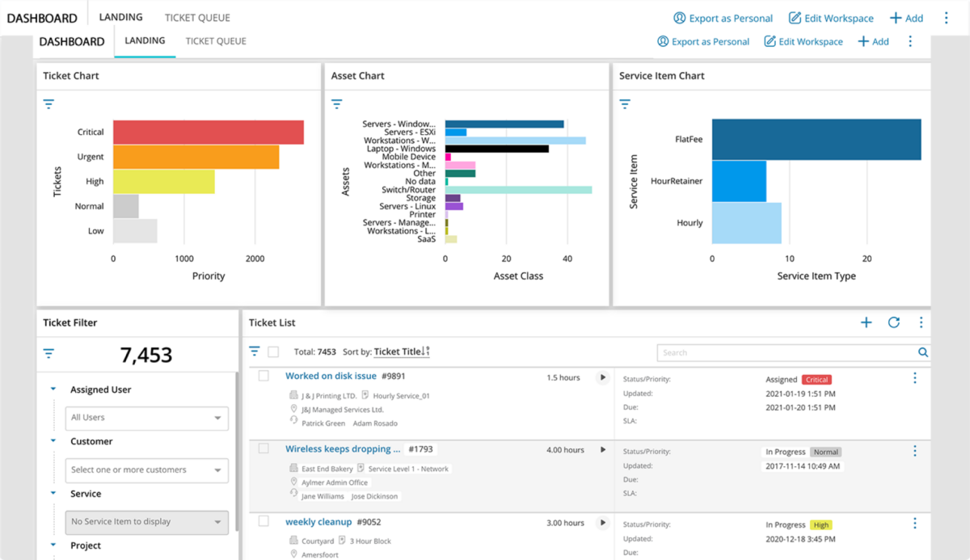The width and height of the screenshot is (970, 560).
Task: Check the select-all checkbox in the Ticket List
Action: 272,352
